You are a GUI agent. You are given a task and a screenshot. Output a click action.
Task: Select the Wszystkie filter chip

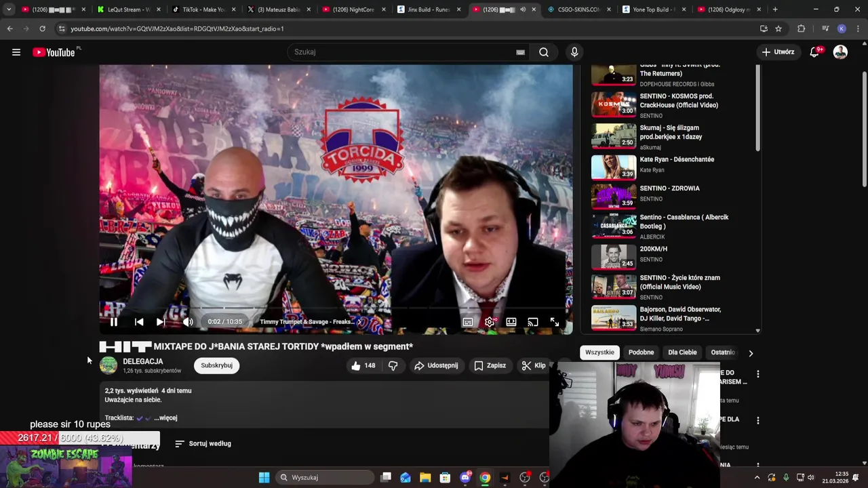coord(599,352)
